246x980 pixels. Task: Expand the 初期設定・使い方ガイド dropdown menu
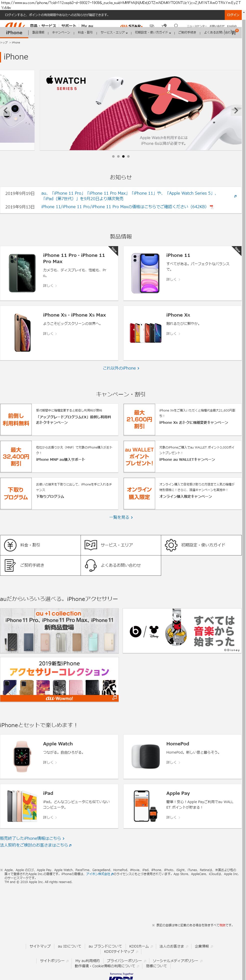[x=153, y=33]
